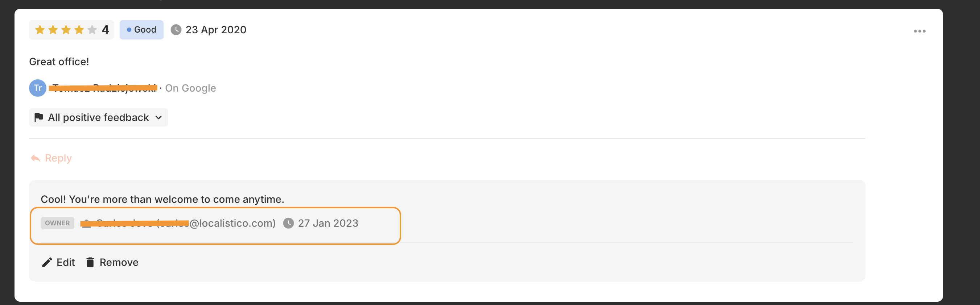Image resolution: width=980 pixels, height=305 pixels.
Task: Click the pencil icon next to Edit
Action: click(47, 263)
